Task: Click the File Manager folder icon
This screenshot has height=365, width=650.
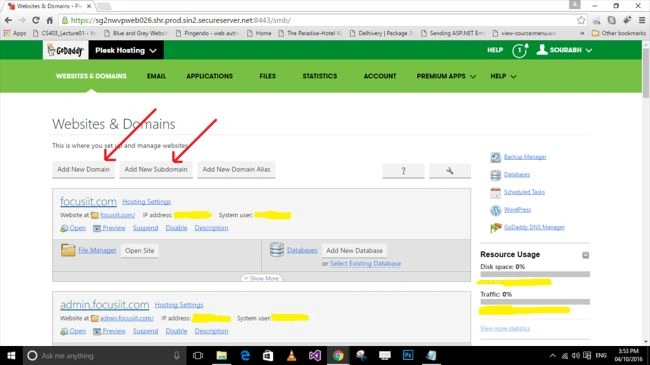Action: tap(68, 250)
